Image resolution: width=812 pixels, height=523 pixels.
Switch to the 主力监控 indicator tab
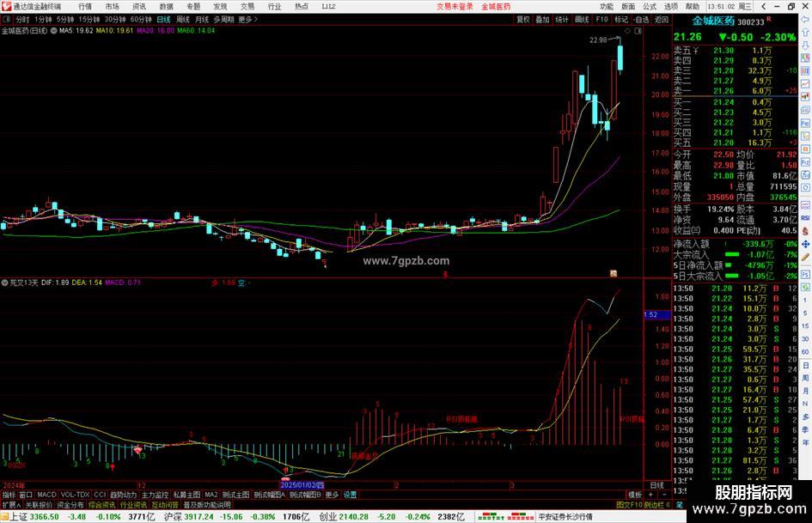click(x=155, y=495)
